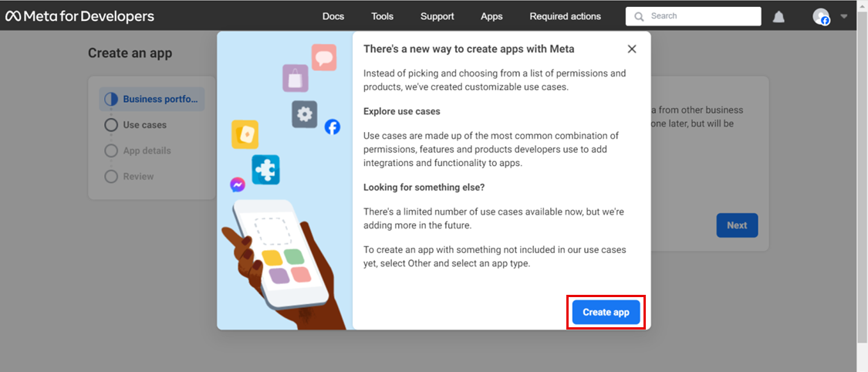Open the notifications bell
Image resolution: width=868 pixels, height=372 pixels.
(x=778, y=17)
